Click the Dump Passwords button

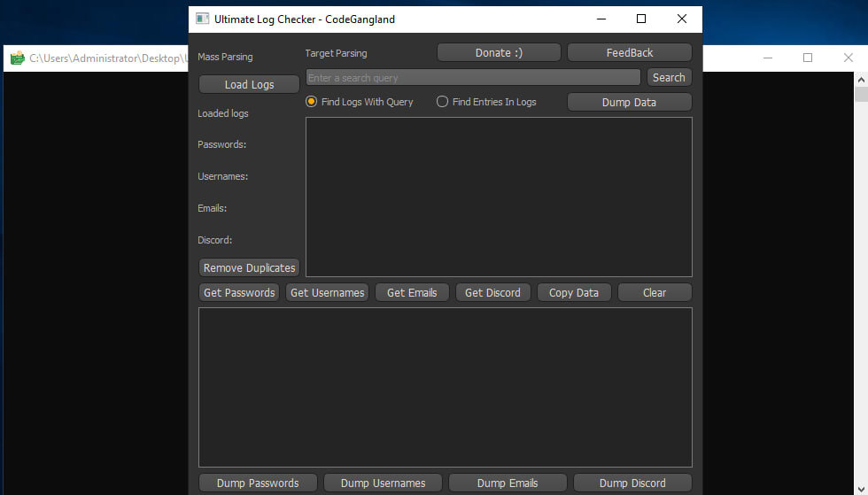(258, 483)
